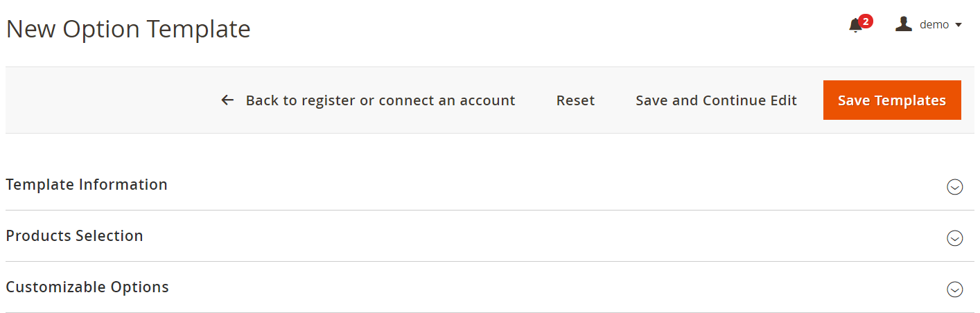Click the Template Information circled chevron icon
The width and height of the screenshot is (980, 313).
tap(954, 187)
